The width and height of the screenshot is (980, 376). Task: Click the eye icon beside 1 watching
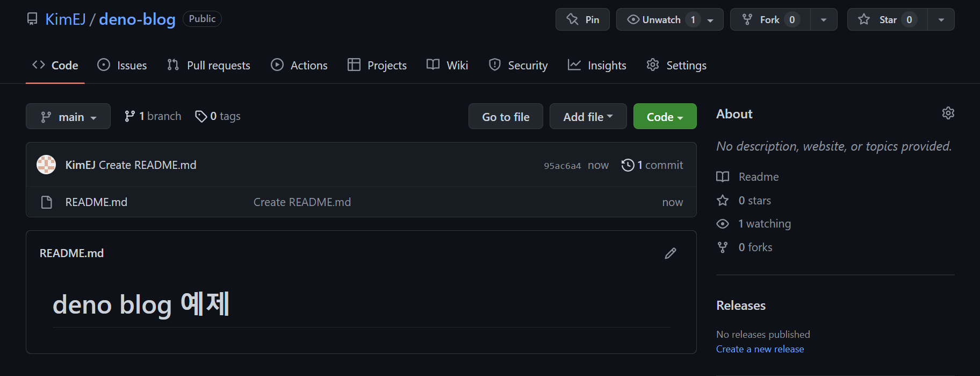click(723, 224)
